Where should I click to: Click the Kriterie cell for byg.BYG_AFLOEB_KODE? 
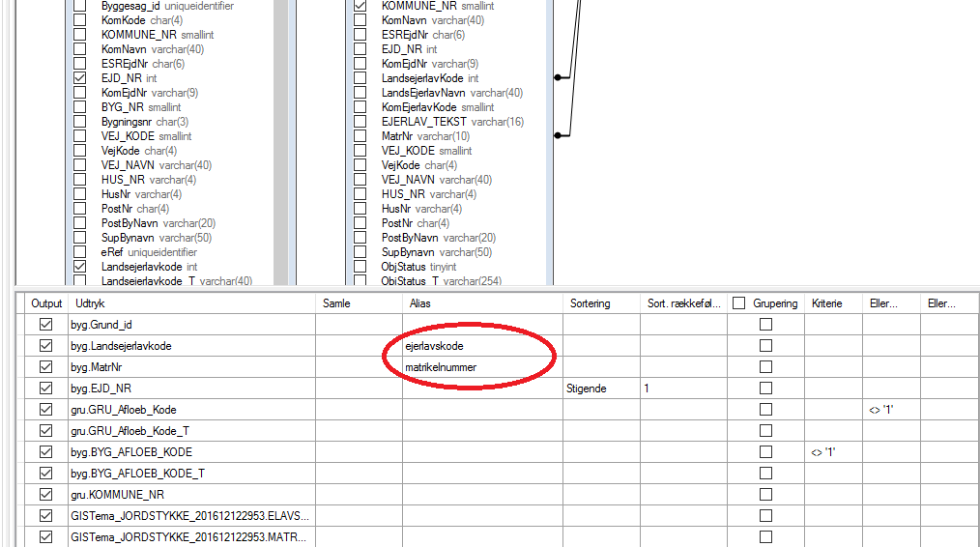click(832, 452)
